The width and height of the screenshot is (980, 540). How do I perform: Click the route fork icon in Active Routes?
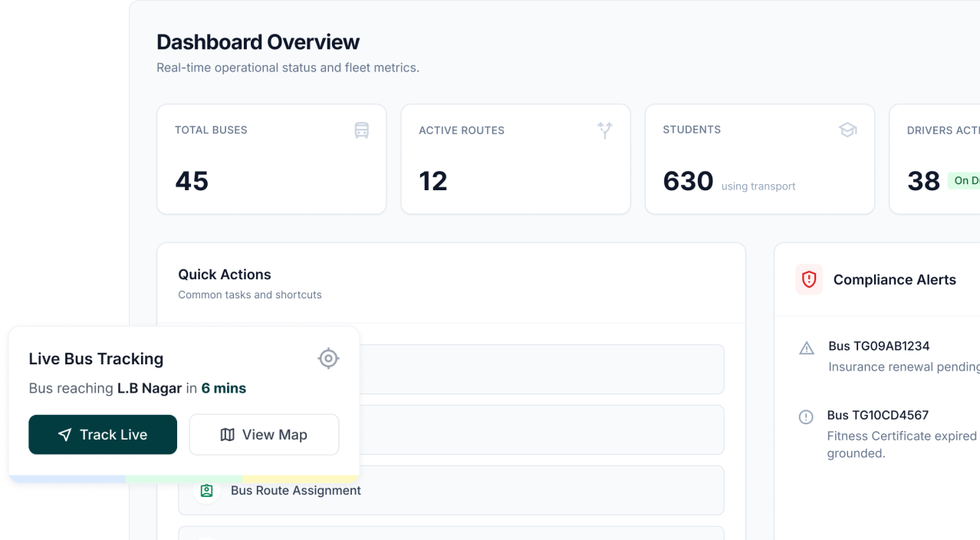click(605, 130)
